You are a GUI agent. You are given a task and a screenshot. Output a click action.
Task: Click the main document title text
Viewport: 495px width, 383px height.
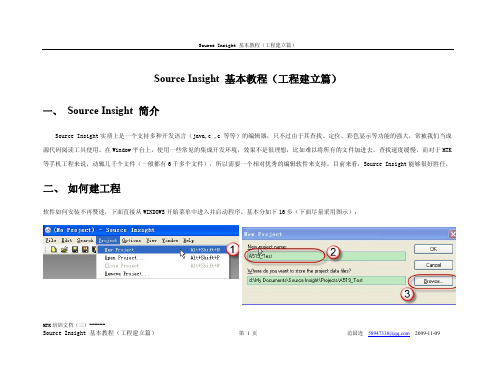pos(246,79)
